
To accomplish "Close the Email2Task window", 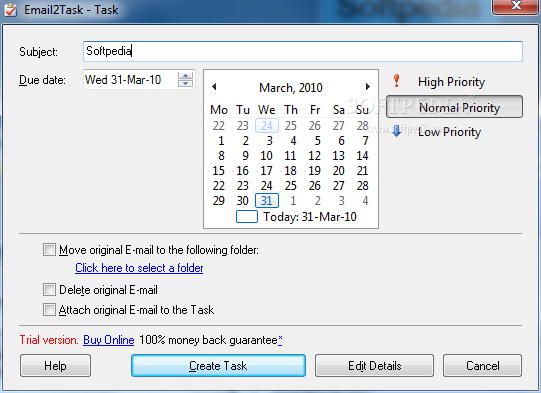I will pyautogui.click(x=516, y=6).
